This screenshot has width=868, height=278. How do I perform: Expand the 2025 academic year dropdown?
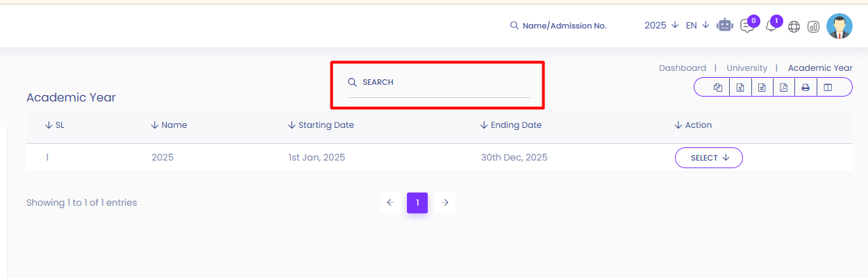click(x=661, y=25)
